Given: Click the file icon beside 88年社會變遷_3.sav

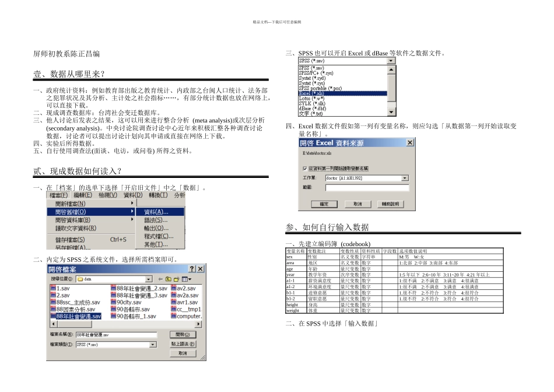Looking at the screenshot, I should 113,295.
